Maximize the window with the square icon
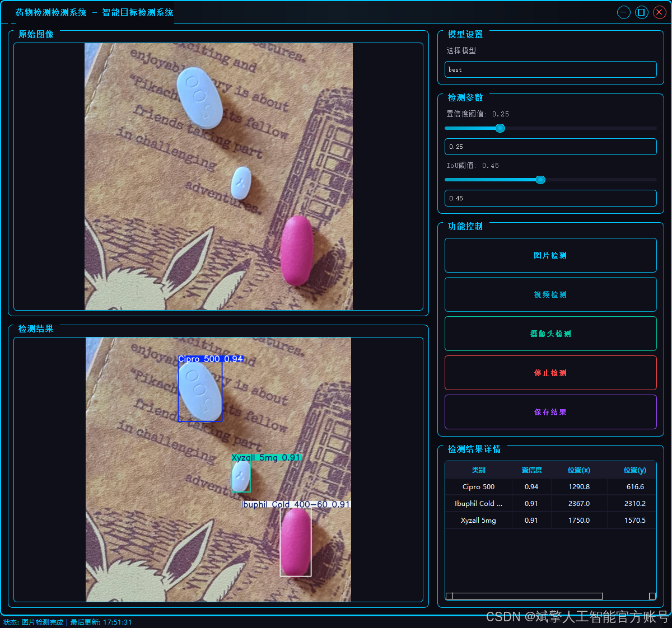672x628 pixels. 642,12
